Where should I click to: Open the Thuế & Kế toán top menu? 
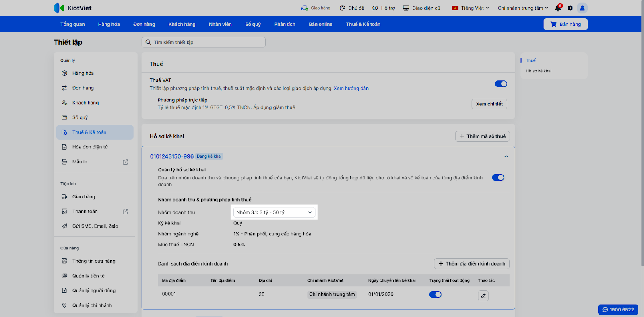(x=363, y=24)
